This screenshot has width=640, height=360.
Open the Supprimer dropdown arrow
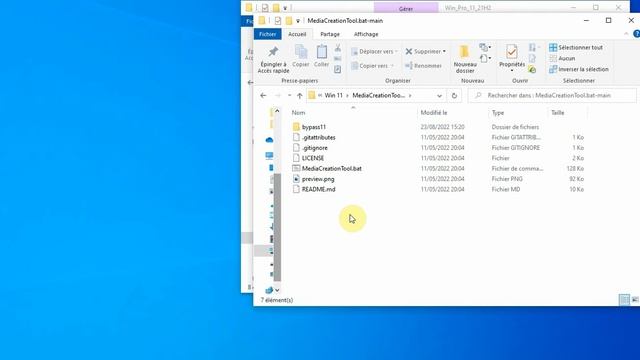pyautogui.click(x=444, y=51)
